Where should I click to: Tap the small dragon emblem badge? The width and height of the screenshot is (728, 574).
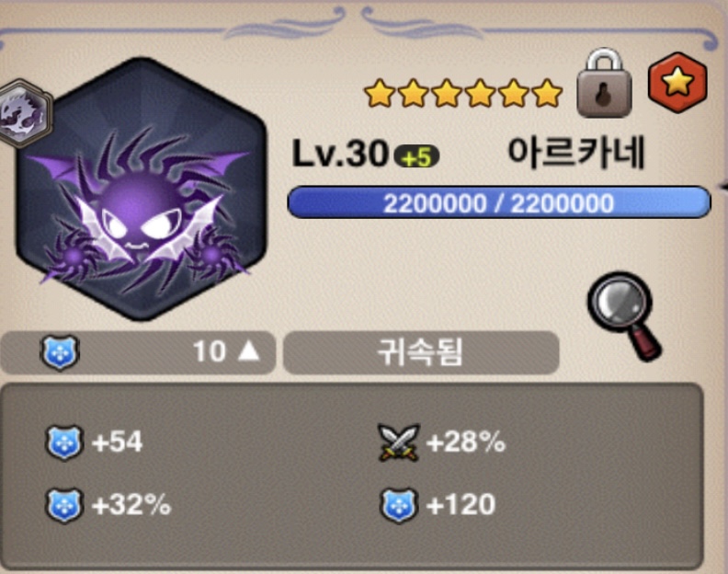[25, 113]
